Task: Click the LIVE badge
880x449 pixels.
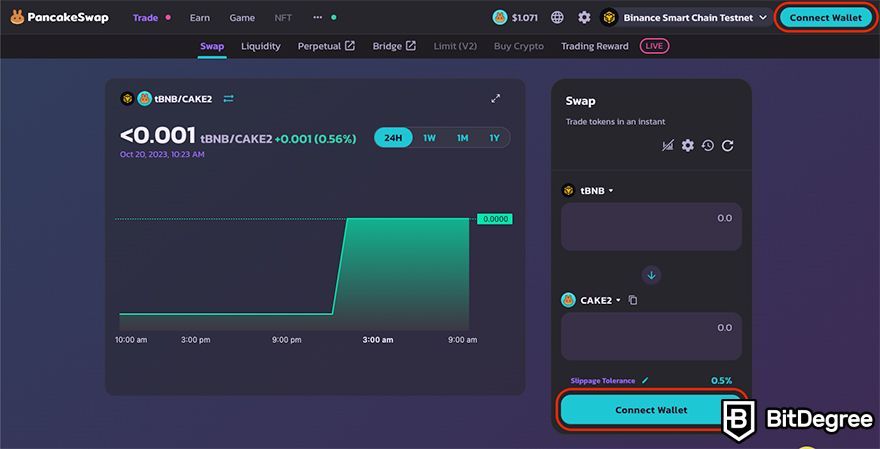Action: pos(654,46)
